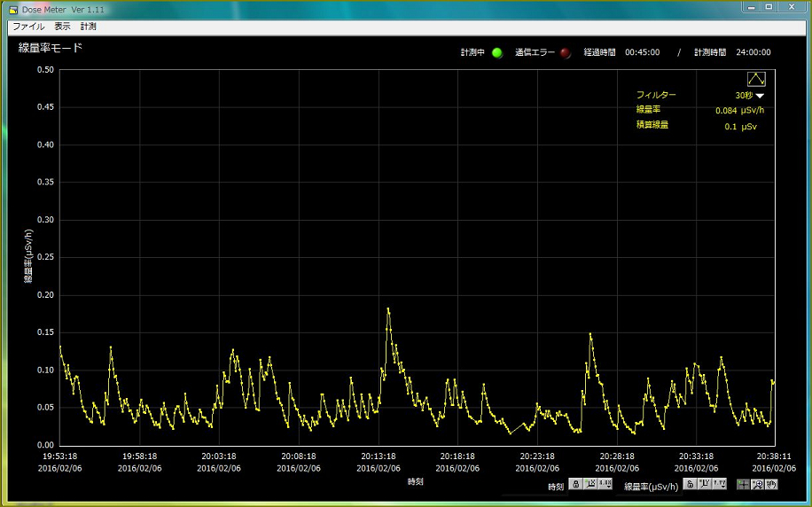Click the 24:00:00 measurement time value
Screen dimensions: 812x507
click(753, 52)
